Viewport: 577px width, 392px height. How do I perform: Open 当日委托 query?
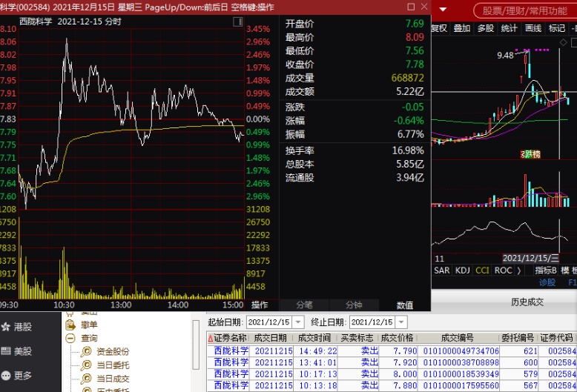pos(113,365)
